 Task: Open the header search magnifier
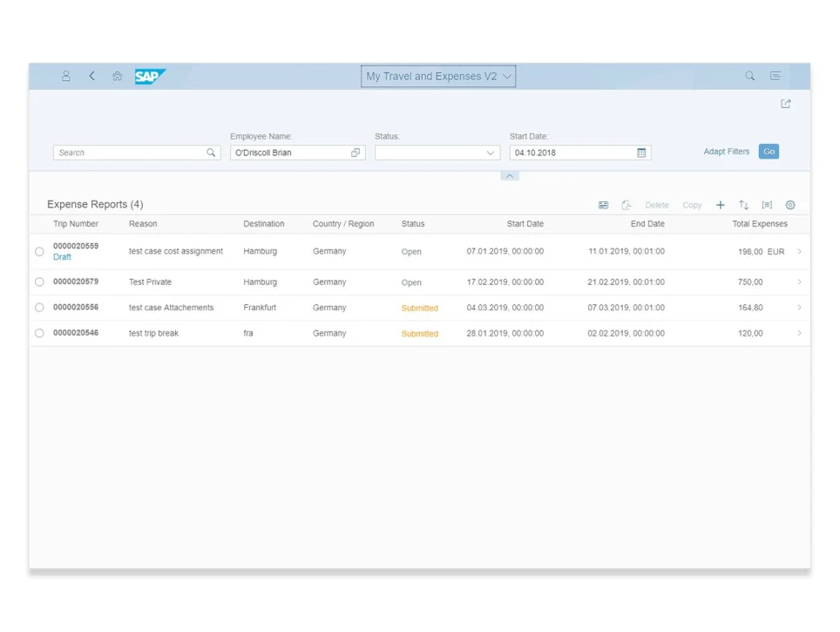750,76
